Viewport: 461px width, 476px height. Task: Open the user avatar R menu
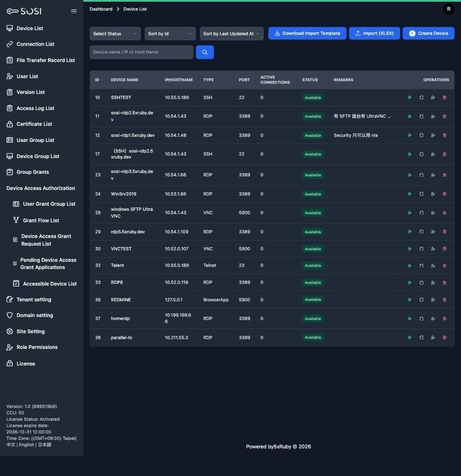(x=449, y=9)
